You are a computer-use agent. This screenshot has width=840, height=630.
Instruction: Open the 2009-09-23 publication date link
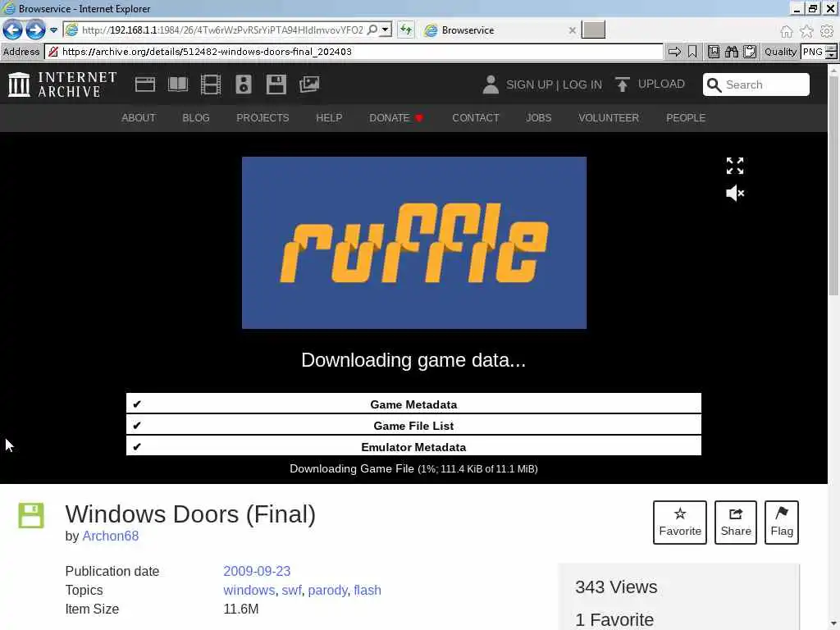257,571
